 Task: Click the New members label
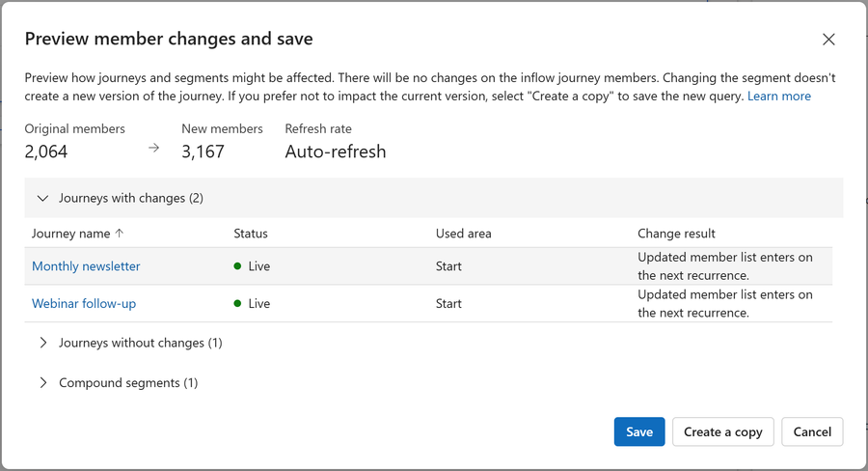[x=222, y=128]
